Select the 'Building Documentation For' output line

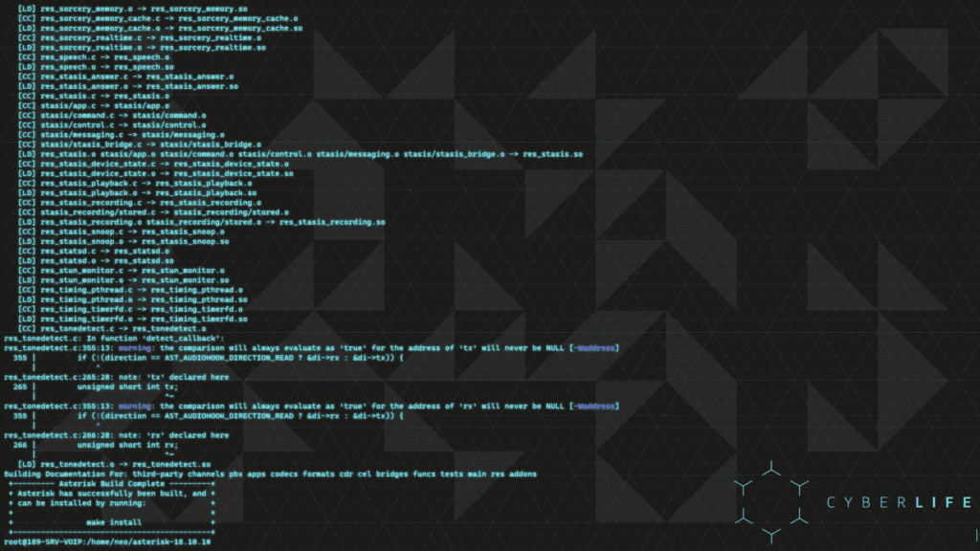(x=270, y=474)
